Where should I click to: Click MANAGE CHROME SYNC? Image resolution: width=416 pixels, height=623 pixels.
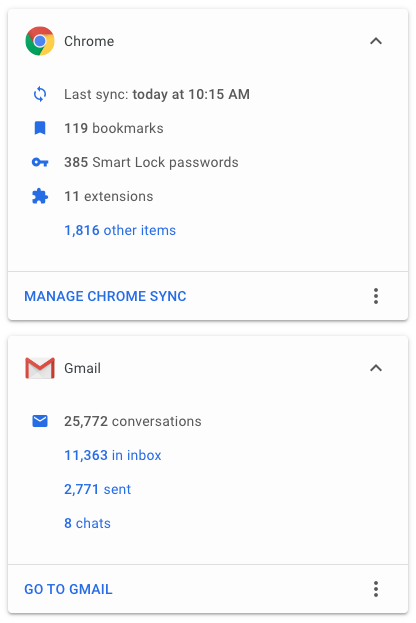(105, 296)
